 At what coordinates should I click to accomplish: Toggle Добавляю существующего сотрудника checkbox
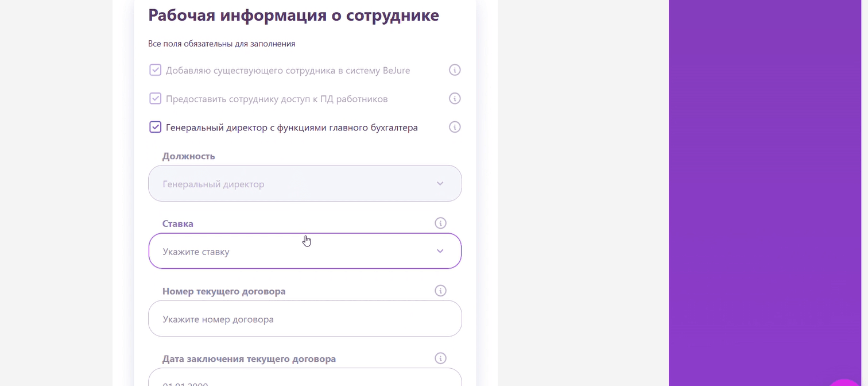pos(155,70)
